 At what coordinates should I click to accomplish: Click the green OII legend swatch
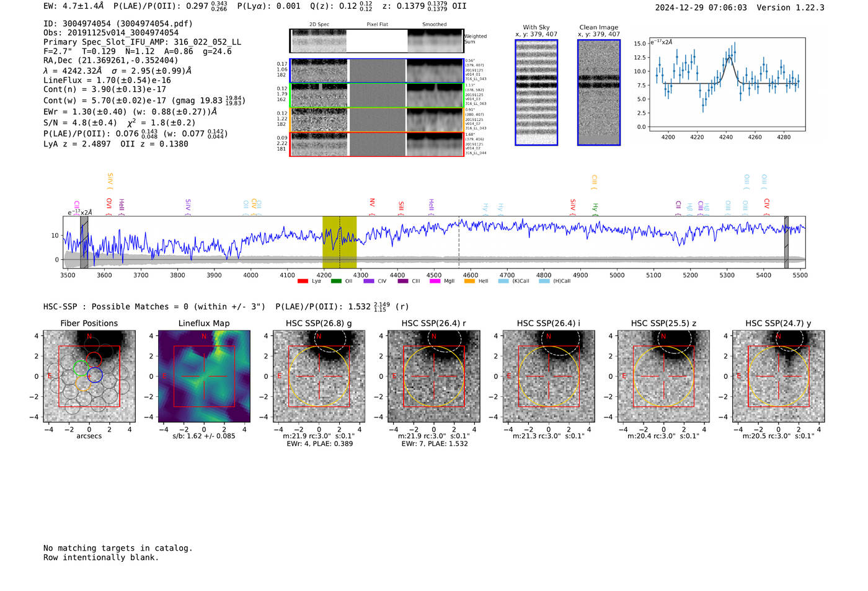[x=336, y=281]
